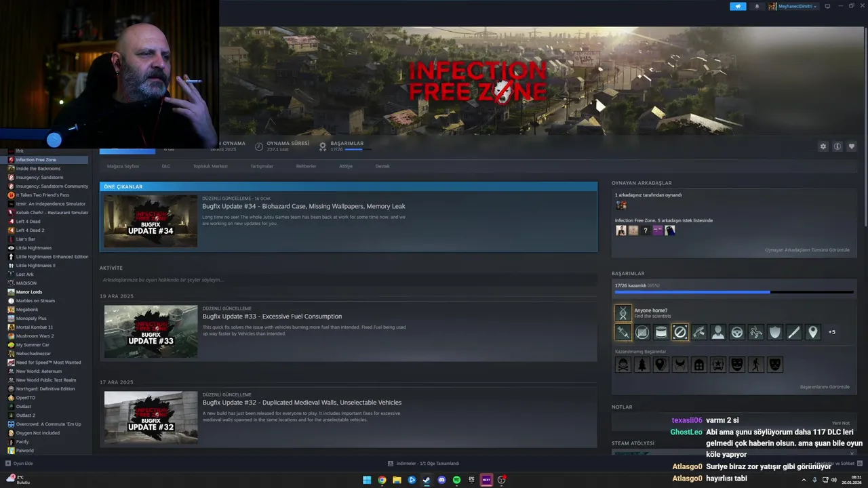Viewport: 868px width, 488px height.
Task: Open the Tartışmalar tab
Action: 262,166
